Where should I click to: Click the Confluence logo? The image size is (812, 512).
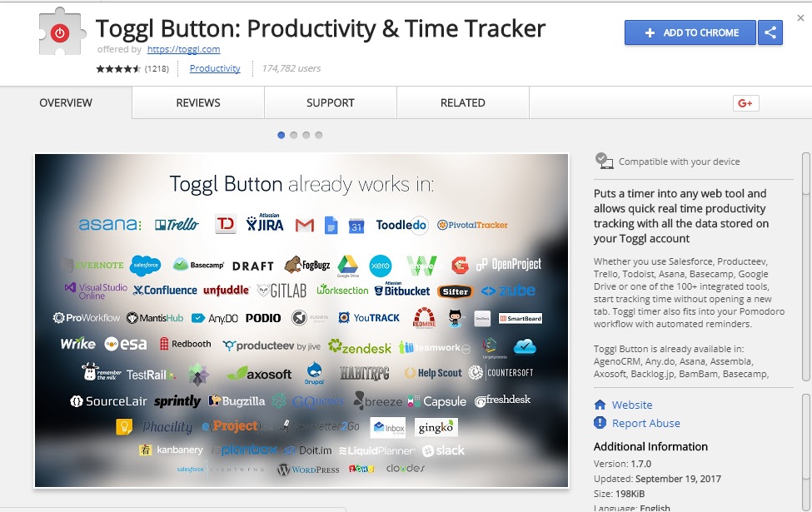[165, 291]
